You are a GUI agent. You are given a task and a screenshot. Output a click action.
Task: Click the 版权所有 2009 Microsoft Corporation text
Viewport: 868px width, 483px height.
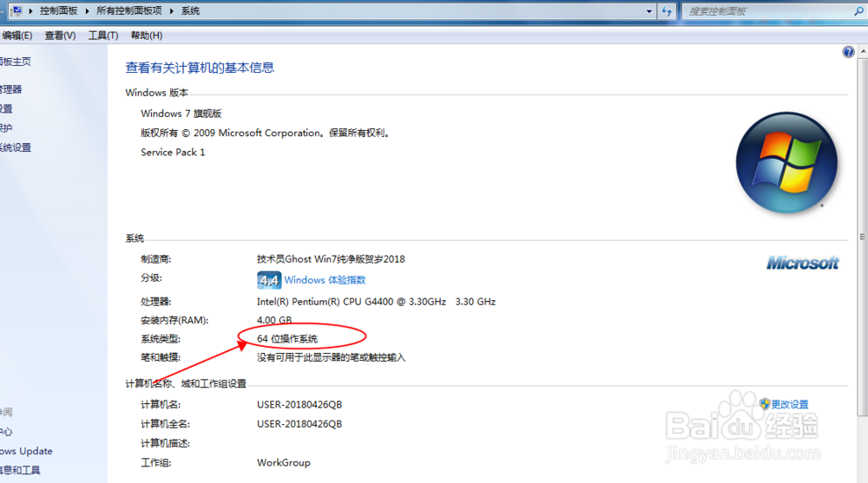click(x=266, y=133)
